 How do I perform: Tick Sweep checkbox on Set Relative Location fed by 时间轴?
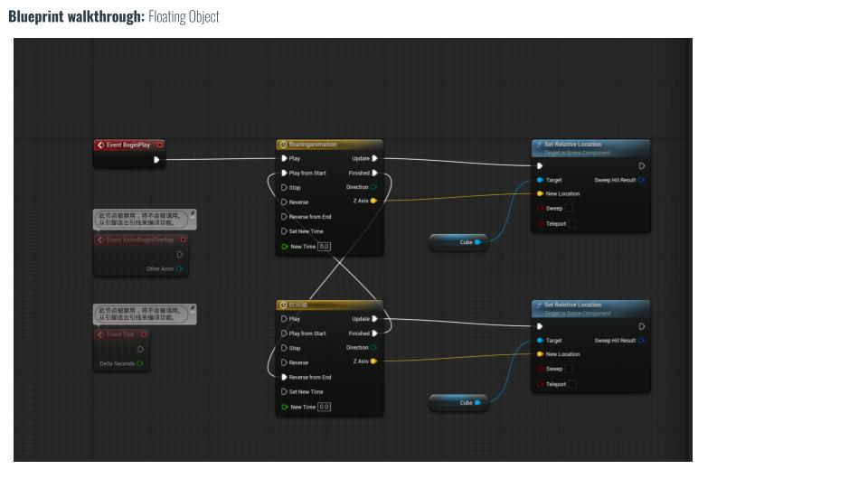(x=568, y=369)
